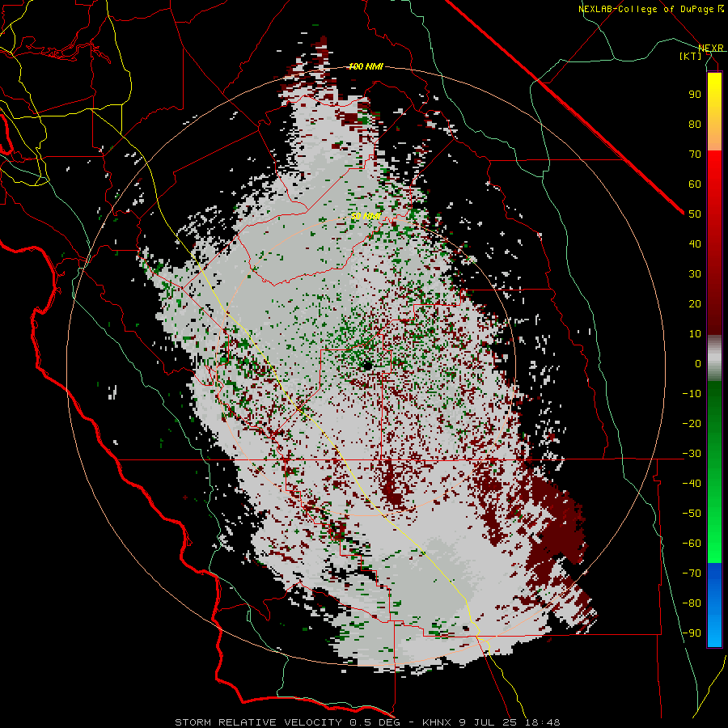The width and height of the screenshot is (728, 728).
Task: Pick the blue segment of the color bar
Action: coord(714,605)
